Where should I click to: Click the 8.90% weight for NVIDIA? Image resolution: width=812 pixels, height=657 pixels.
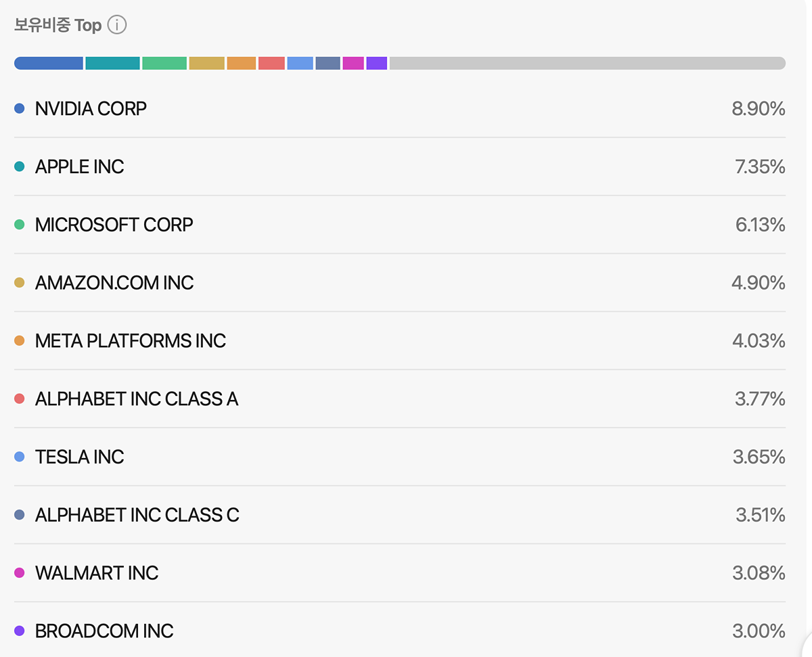click(x=758, y=108)
